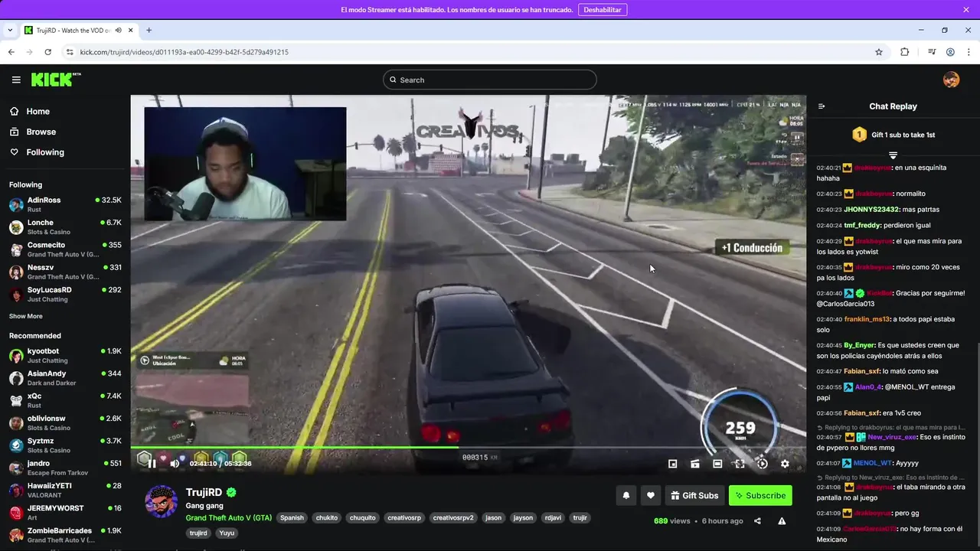
Task: Click JHONNYS23432 username in chat
Action: tap(871, 210)
